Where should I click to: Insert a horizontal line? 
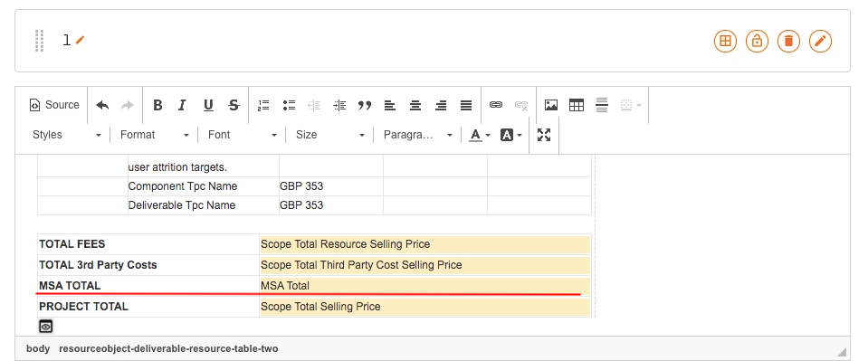click(602, 105)
